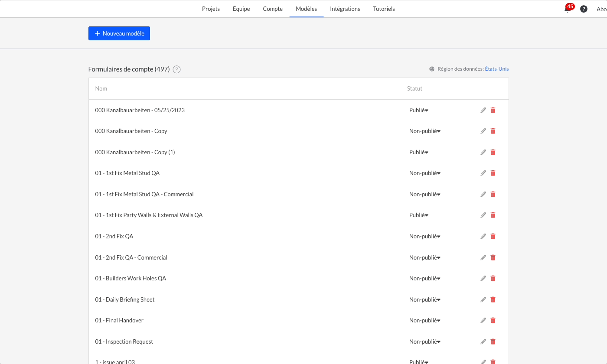
Task: Edit the 000 Kanalbauarbeiten - 05/25/2023 template
Action: (x=483, y=110)
